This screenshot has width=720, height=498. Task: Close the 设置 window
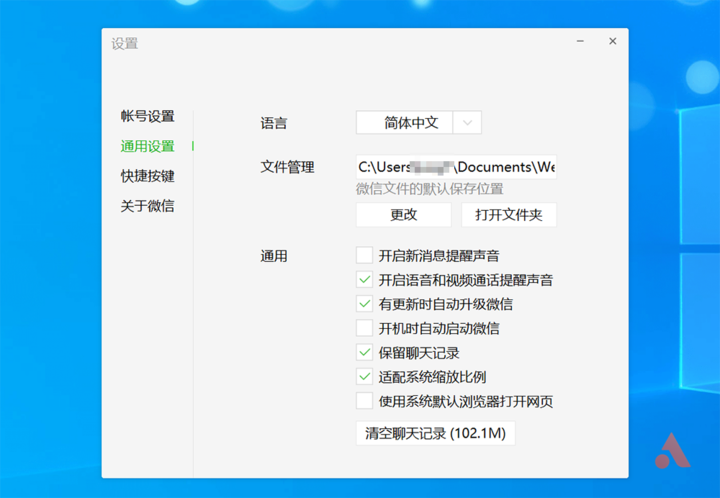pos(613,41)
